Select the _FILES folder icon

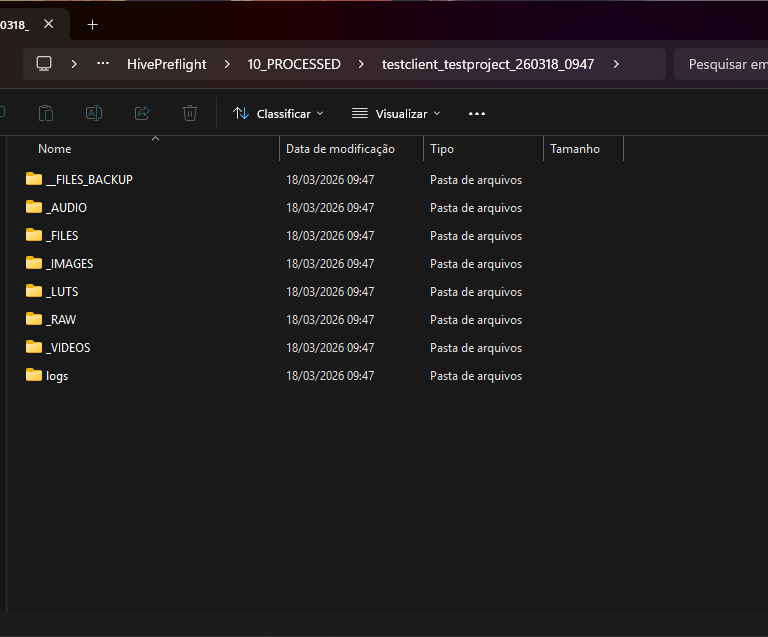[34, 235]
